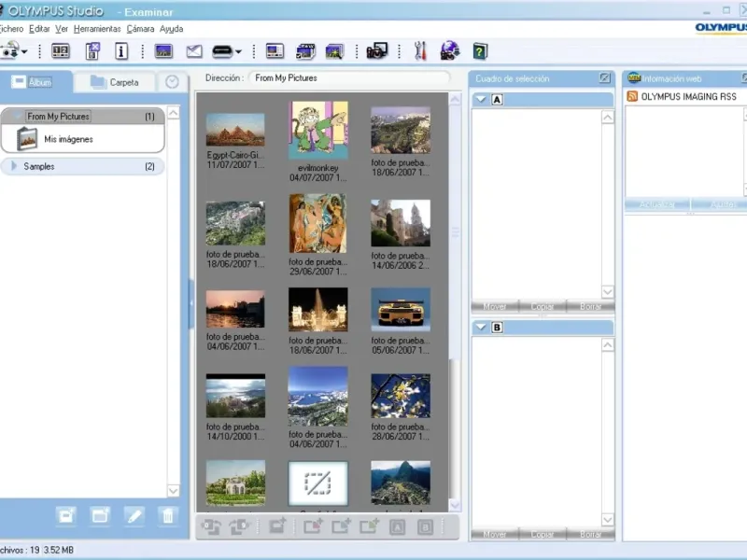Click the pencil edit icon below album list

point(134,515)
